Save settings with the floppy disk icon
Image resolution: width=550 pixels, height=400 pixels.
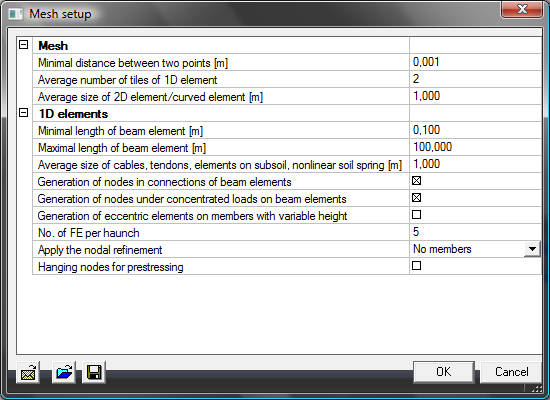(x=94, y=372)
